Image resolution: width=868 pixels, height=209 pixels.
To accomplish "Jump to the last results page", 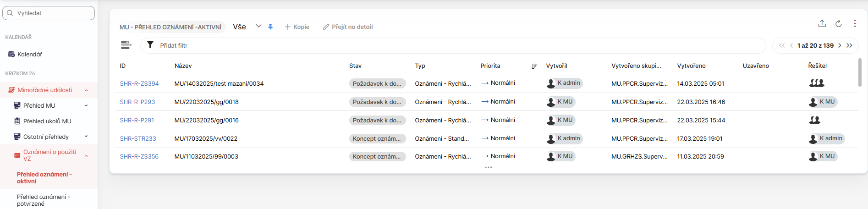I will point(850,45).
